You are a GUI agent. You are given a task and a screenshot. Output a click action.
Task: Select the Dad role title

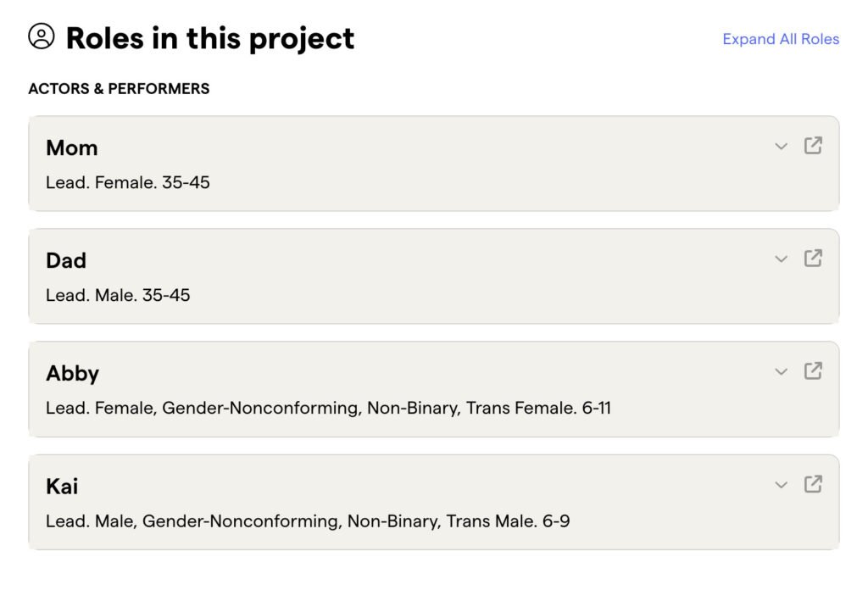tap(66, 260)
